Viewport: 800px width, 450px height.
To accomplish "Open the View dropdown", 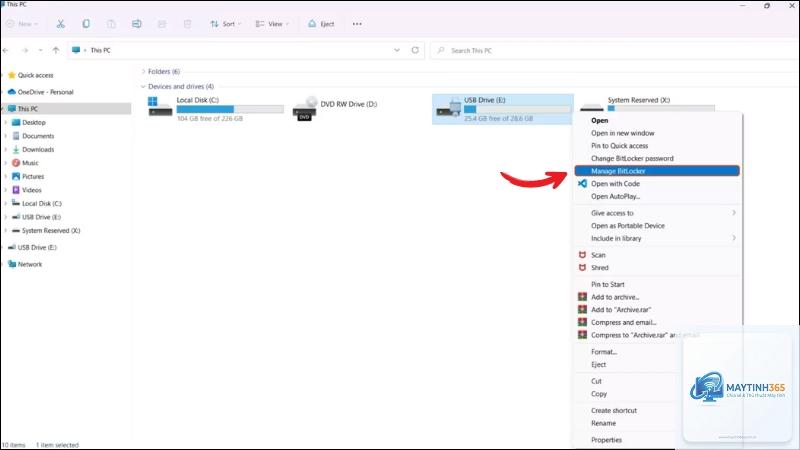I will point(272,24).
